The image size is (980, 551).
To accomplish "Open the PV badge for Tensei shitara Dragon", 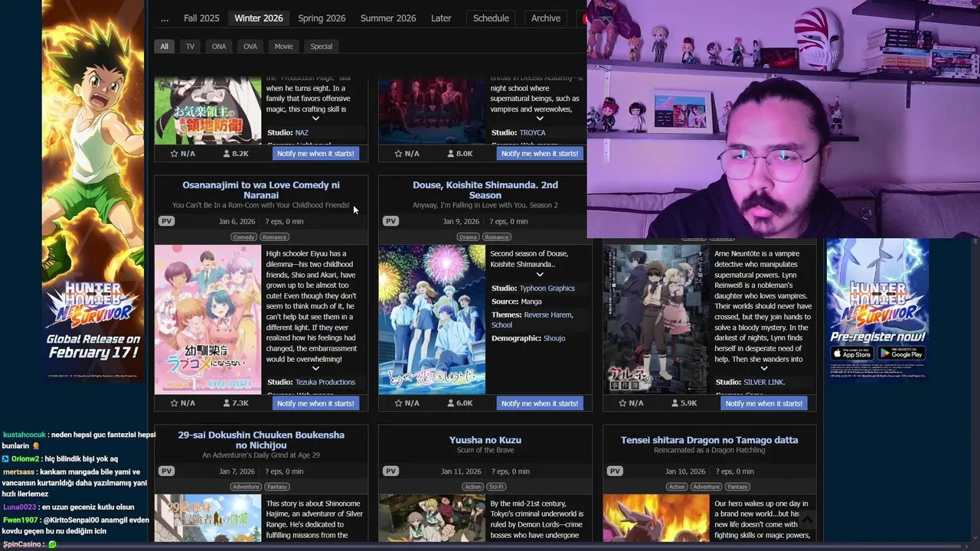I will [x=615, y=471].
